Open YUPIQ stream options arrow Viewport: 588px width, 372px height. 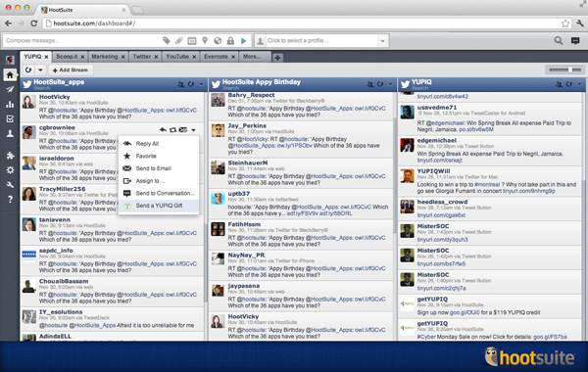click(579, 84)
